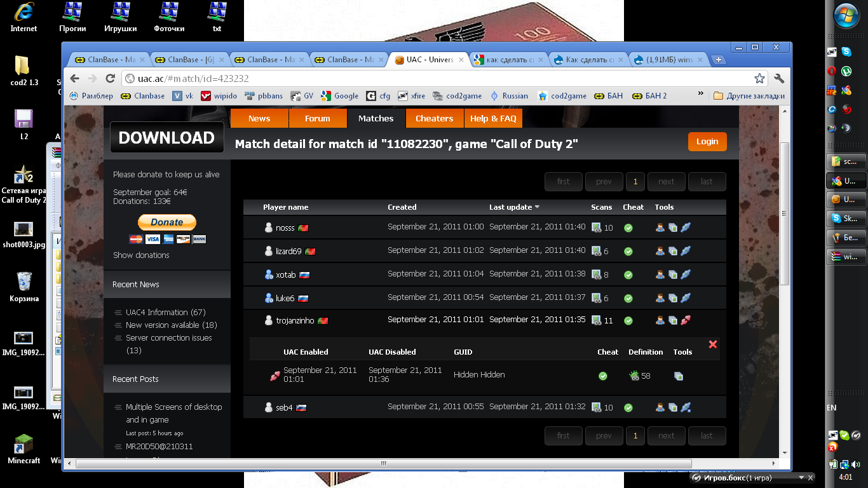Image resolution: width=868 pixels, height=488 pixels.
Task: Click the plug connection icon in lizard69 row
Action: coord(685,251)
